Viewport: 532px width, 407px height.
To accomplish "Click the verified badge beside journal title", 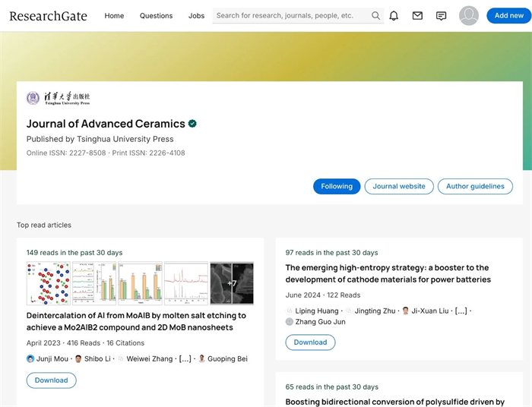I will (x=193, y=124).
